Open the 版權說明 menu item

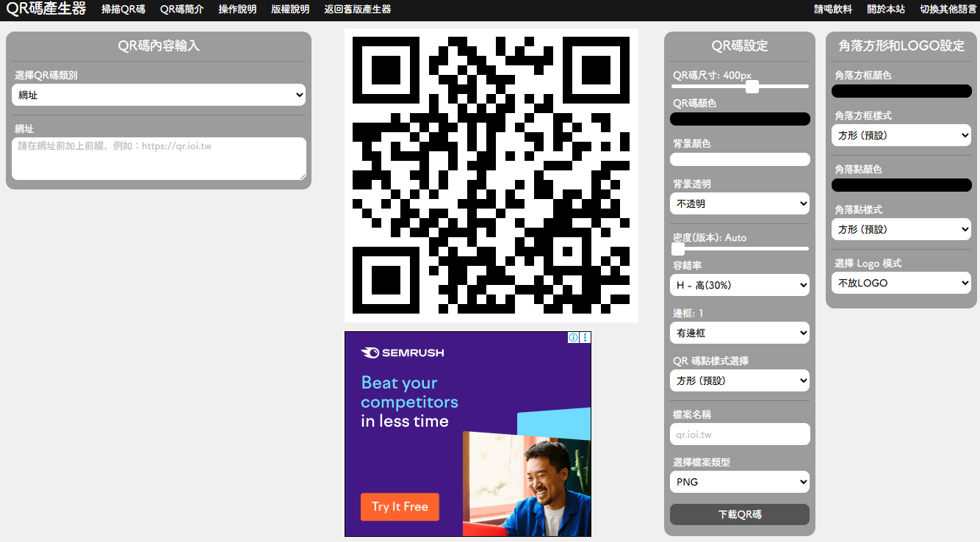tap(290, 10)
